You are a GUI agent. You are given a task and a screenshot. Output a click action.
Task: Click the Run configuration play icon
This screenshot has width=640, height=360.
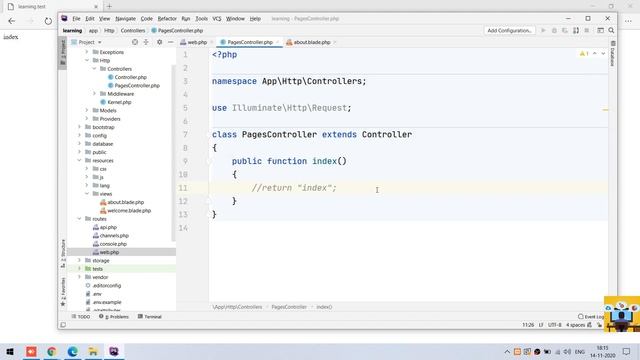(x=543, y=31)
